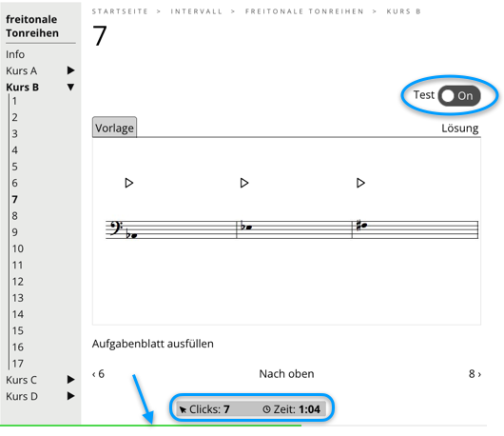Open Intervall breadcrumb link
Viewport: 504px width, 436px height.
click(197, 11)
